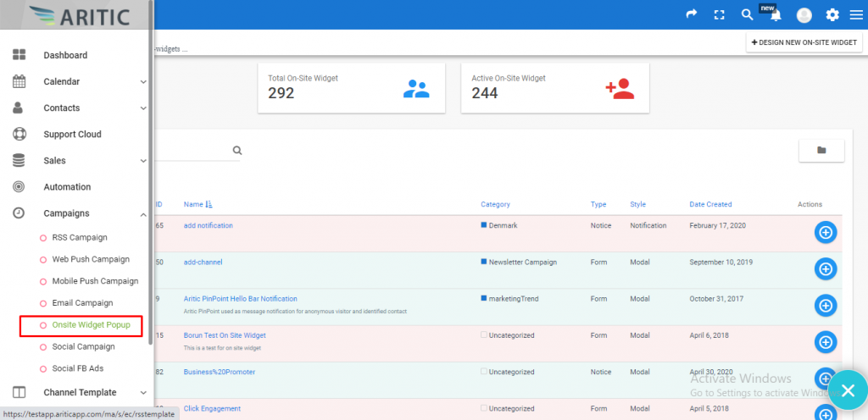Click the Contacts person icon
This screenshot has width=868, height=420.
tap(19, 108)
